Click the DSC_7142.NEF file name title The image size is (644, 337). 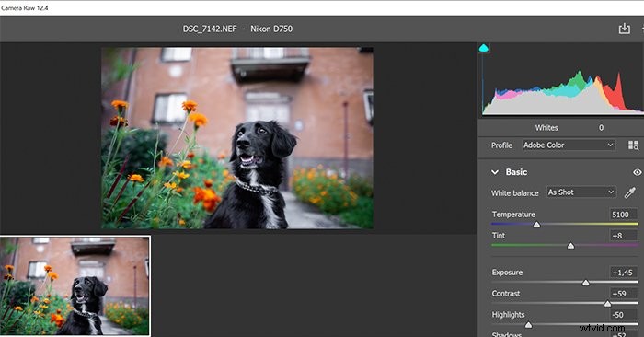[x=210, y=29]
